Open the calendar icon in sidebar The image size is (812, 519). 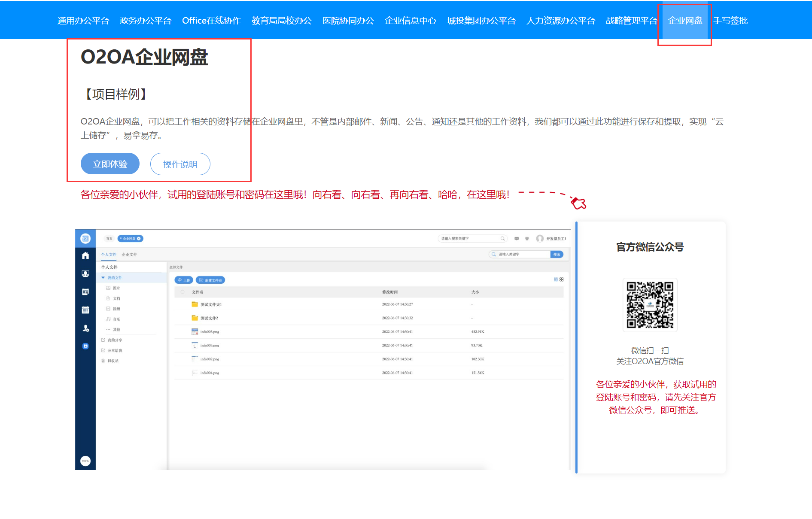(85, 310)
